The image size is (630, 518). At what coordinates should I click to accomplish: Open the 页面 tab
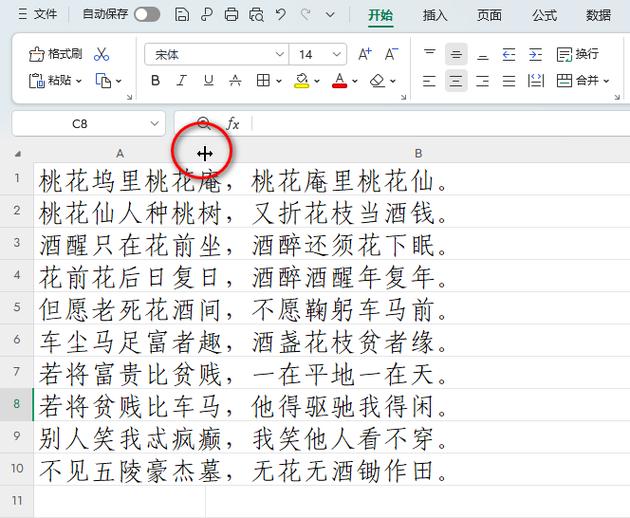[x=489, y=15]
